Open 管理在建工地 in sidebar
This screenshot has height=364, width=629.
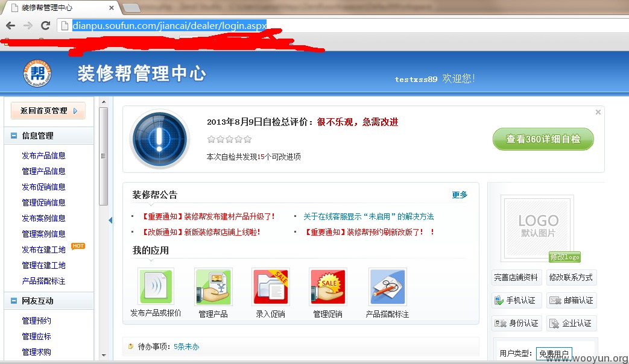click(x=43, y=265)
